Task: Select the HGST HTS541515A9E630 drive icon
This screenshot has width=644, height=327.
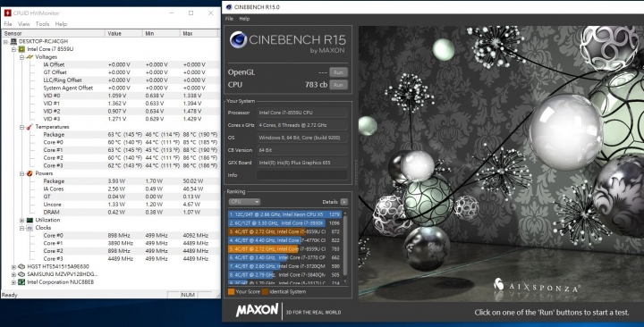Action: tap(21, 266)
